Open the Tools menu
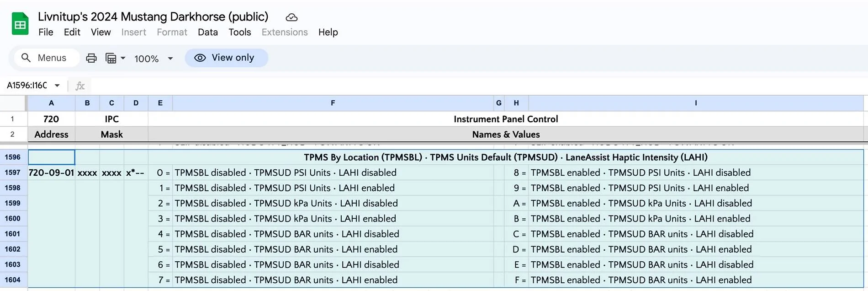Image resolution: width=868 pixels, height=291 pixels. click(x=240, y=32)
